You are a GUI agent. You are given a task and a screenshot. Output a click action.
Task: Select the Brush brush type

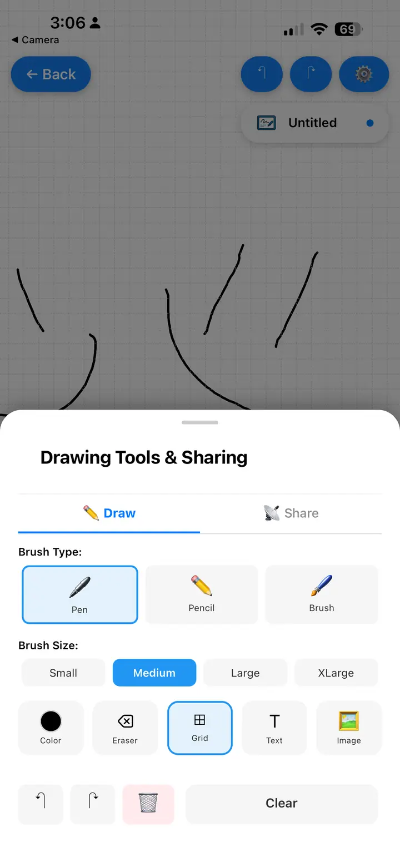[322, 594]
